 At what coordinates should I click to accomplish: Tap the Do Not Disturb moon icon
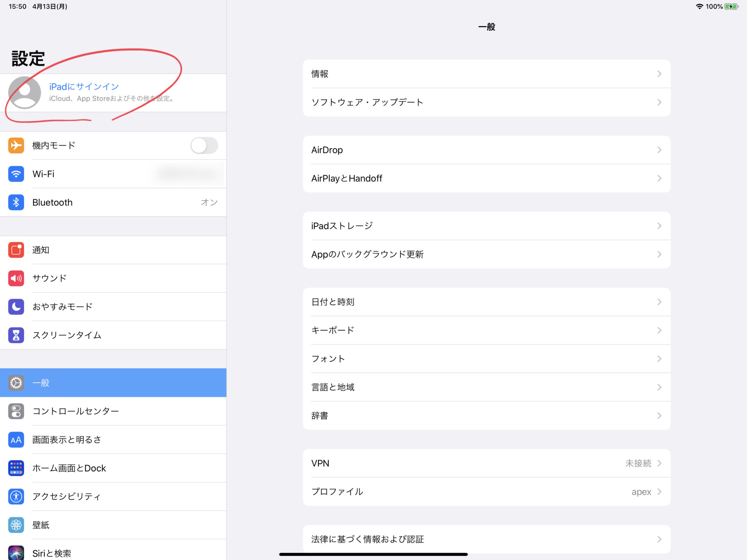pos(16,307)
